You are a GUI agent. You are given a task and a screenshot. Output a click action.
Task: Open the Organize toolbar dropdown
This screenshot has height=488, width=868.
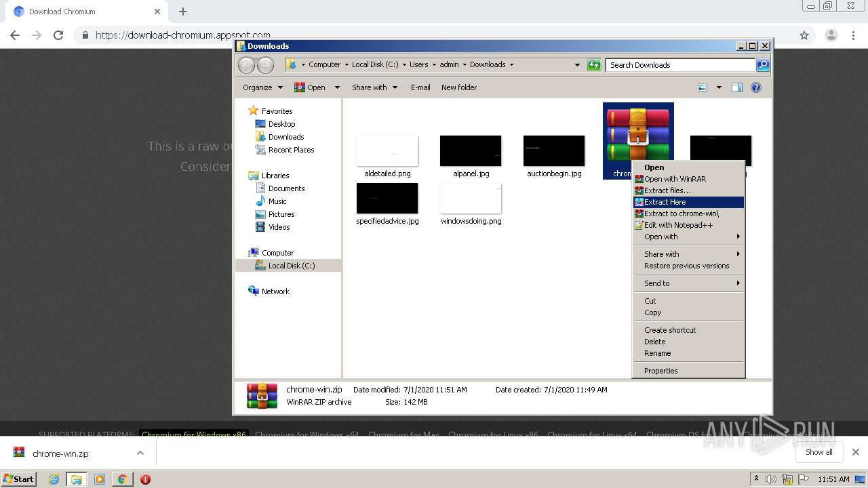click(262, 87)
